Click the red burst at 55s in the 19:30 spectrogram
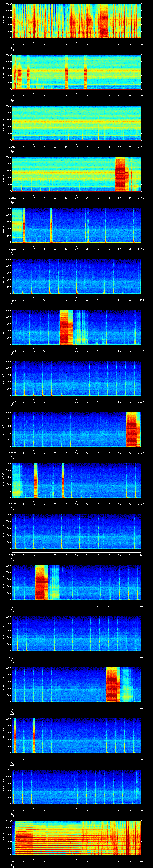 tap(132, 430)
